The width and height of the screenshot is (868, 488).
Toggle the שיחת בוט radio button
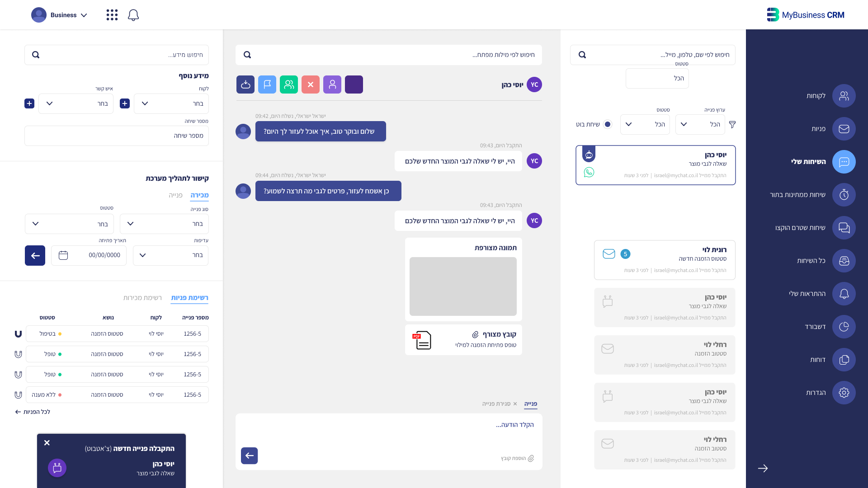coord(608,124)
